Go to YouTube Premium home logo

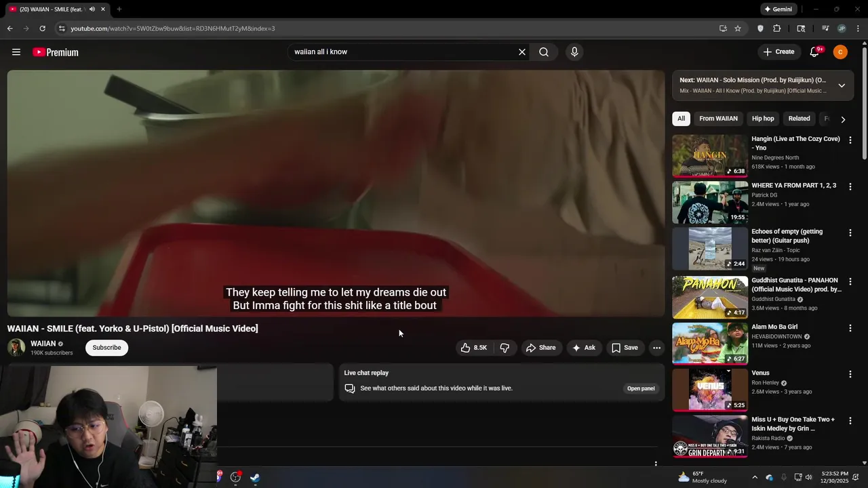click(x=56, y=52)
